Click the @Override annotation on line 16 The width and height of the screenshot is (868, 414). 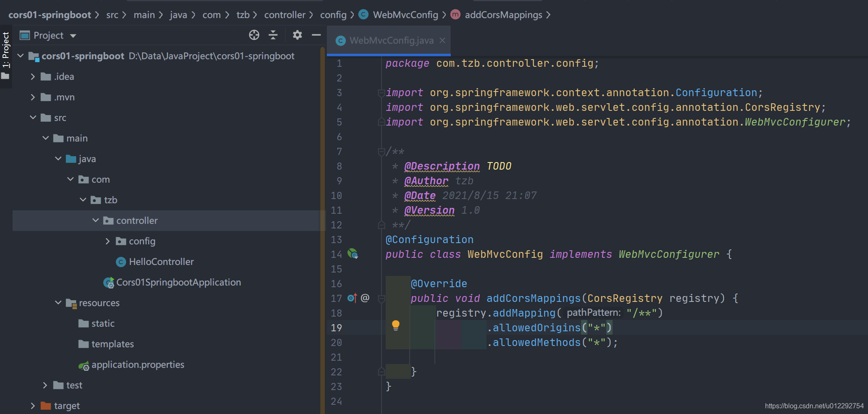pos(439,283)
